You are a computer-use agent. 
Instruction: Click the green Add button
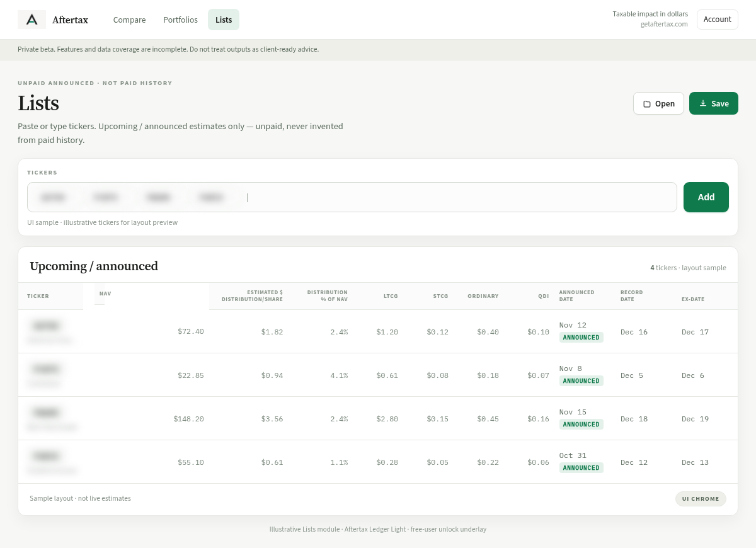click(706, 197)
